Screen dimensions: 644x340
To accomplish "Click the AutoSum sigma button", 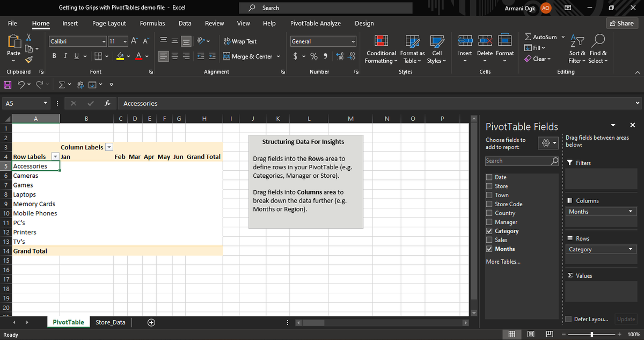I will coord(541,37).
